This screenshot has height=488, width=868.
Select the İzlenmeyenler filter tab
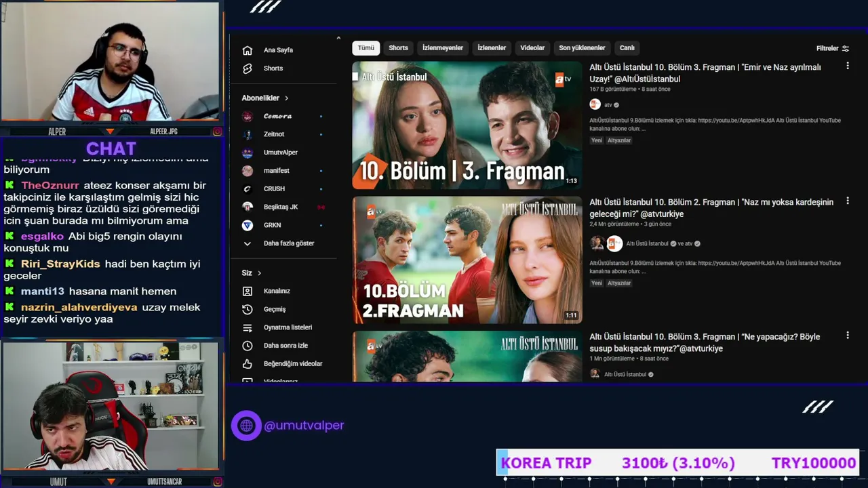coord(443,48)
